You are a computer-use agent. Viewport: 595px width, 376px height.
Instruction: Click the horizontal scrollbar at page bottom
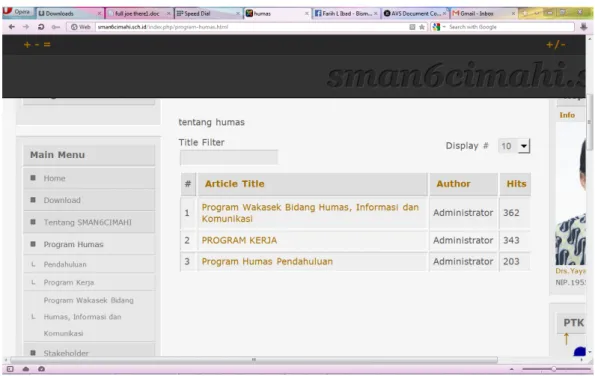[253, 359]
